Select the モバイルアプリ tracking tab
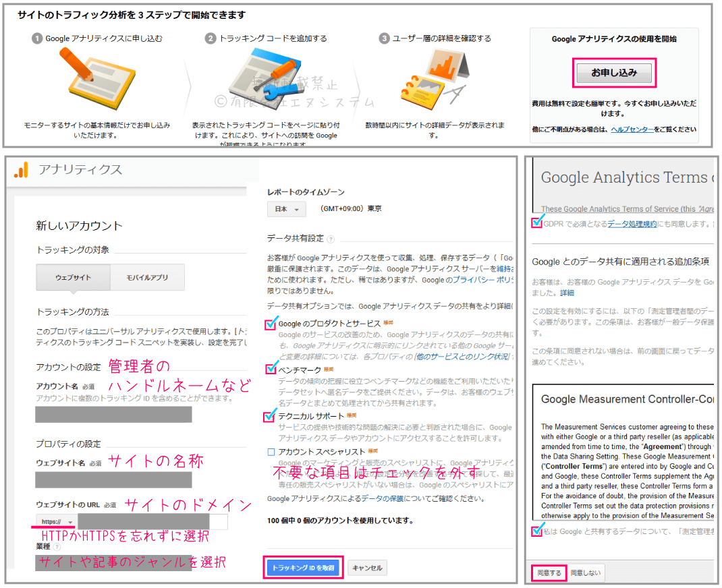This screenshot has width=722, height=588. 147,277
